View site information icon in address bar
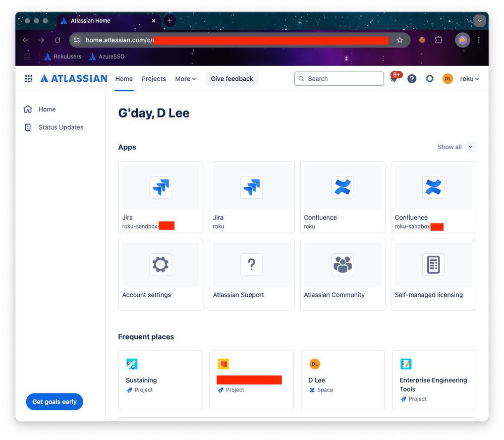 tap(77, 40)
